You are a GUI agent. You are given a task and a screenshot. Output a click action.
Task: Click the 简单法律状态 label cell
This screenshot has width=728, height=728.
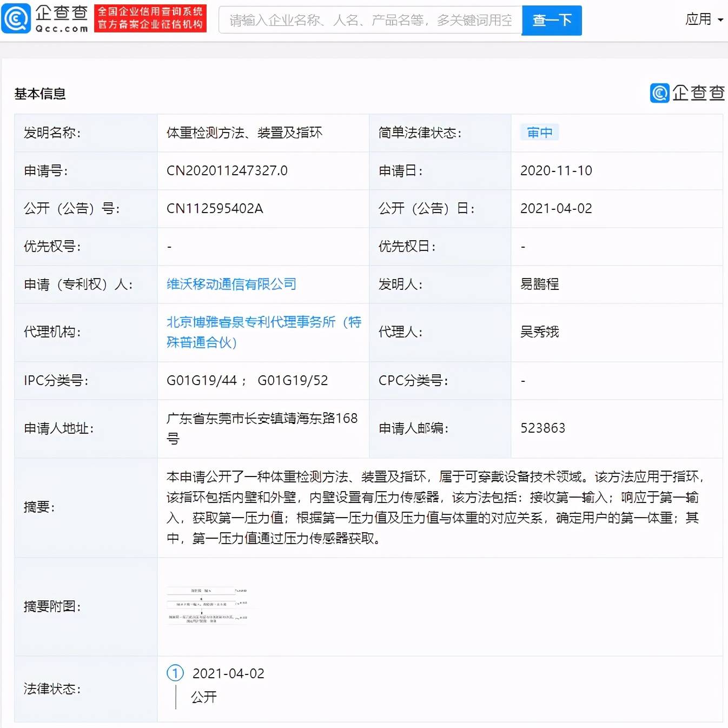[x=440, y=133]
